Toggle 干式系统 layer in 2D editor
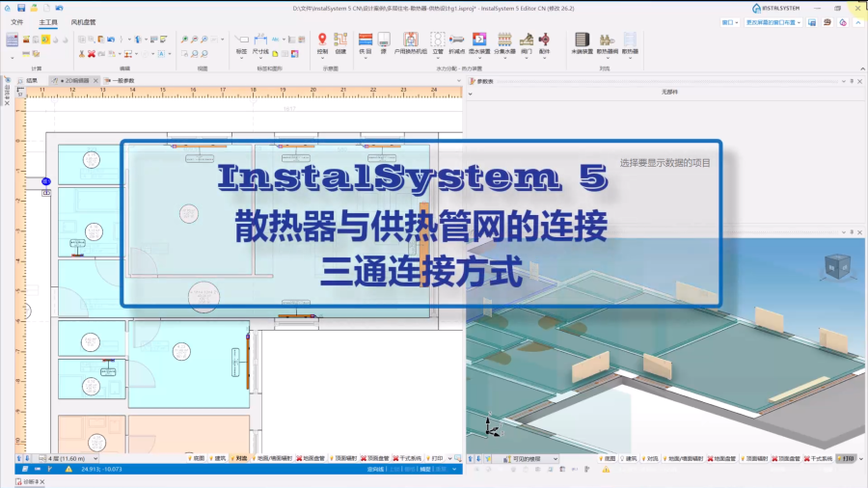 click(407, 459)
